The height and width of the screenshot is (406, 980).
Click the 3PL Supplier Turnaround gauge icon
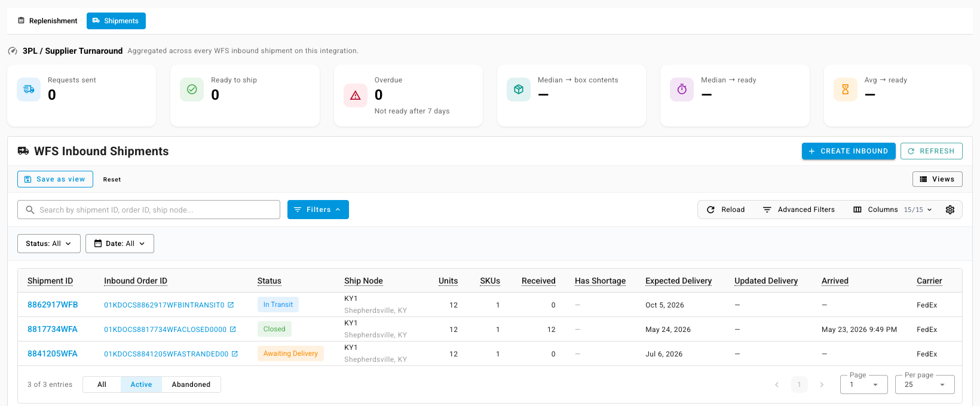(x=13, y=51)
